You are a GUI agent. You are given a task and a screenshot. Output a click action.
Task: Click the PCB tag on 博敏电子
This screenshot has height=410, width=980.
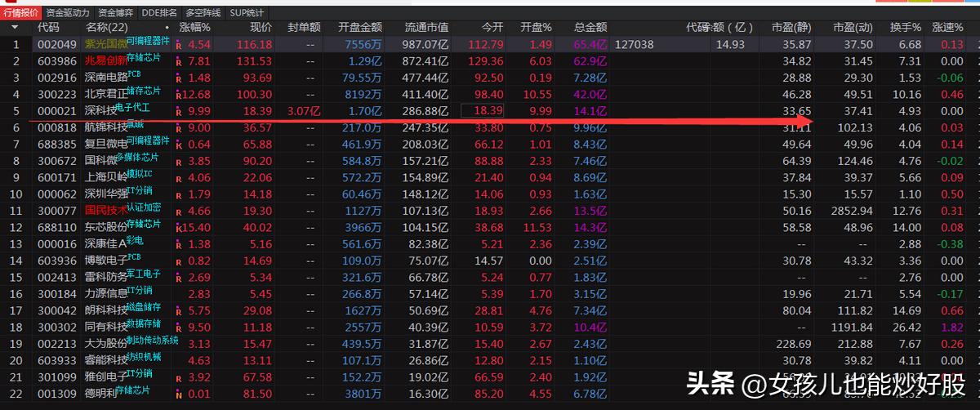(135, 258)
